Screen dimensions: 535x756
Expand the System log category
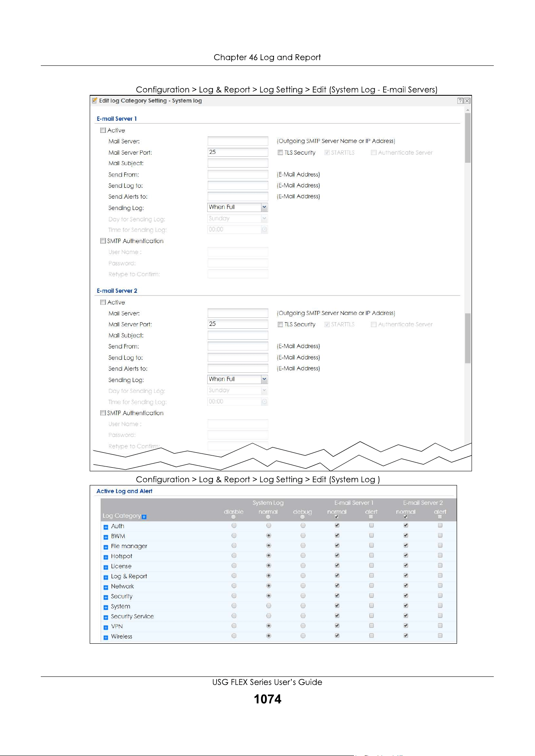[x=106, y=607]
